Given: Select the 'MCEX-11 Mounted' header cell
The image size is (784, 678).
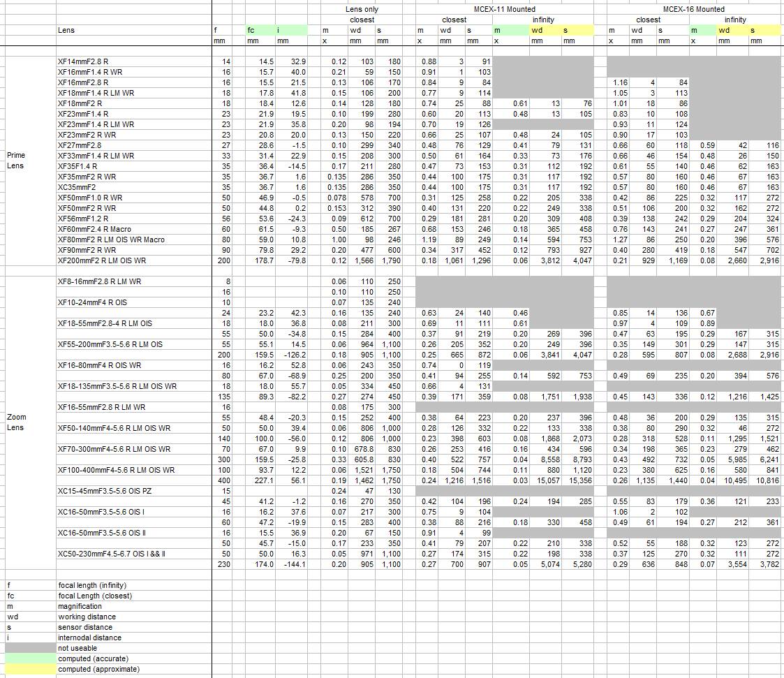Looking at the screenshot, I should [x=505, y=9].
